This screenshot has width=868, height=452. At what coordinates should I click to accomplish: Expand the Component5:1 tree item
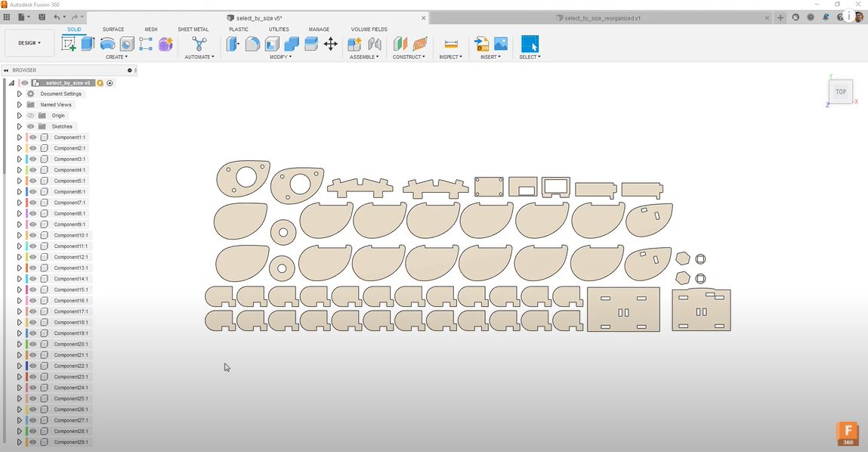(x=18, y=181)
